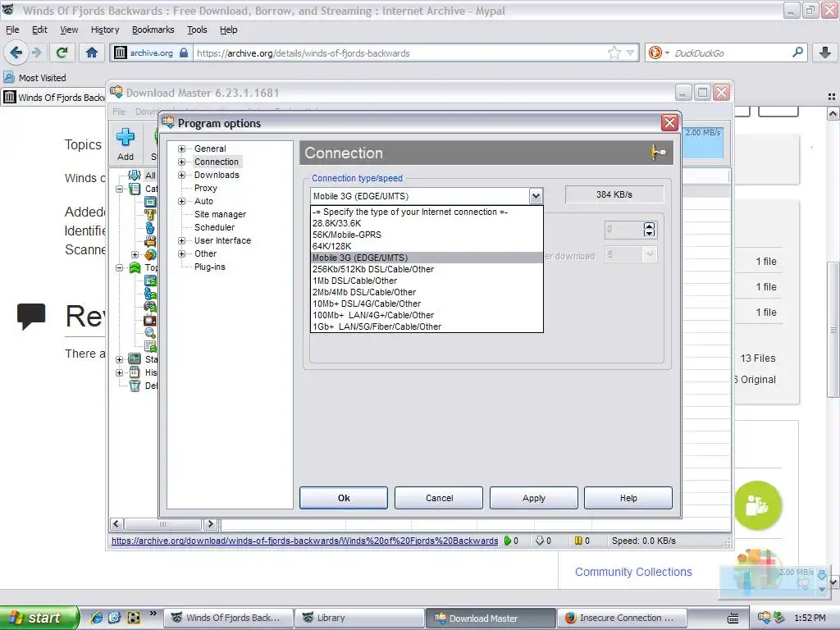The image size is (840, 630).
Task: Select Scheduler options item
Action: pos(214,228)
